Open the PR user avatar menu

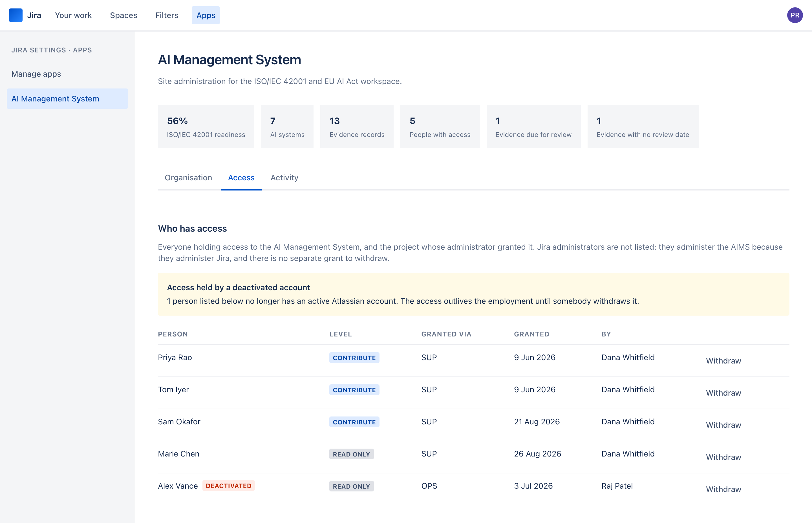click(795, 15)
